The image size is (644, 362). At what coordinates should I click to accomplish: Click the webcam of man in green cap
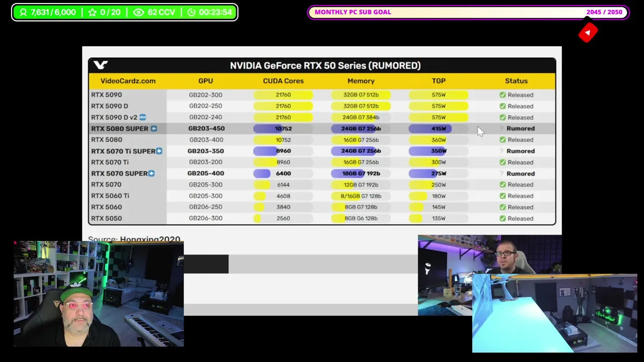pos(99,294)
